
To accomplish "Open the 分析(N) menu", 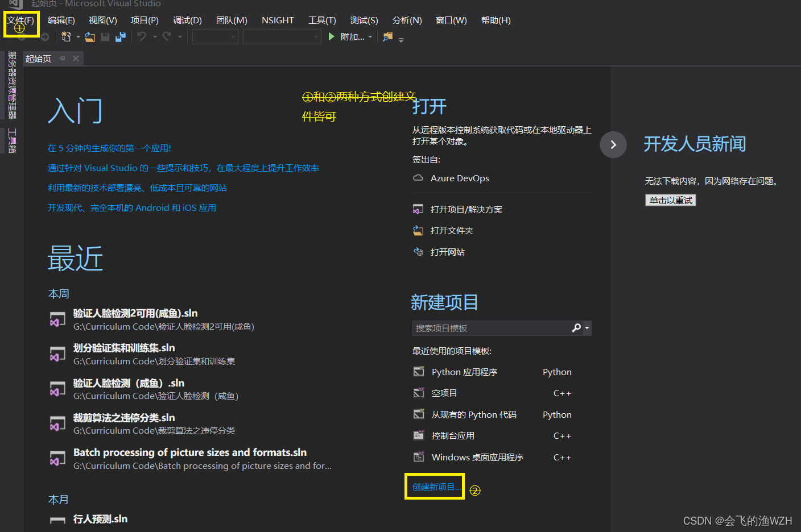I will point(407,20).
